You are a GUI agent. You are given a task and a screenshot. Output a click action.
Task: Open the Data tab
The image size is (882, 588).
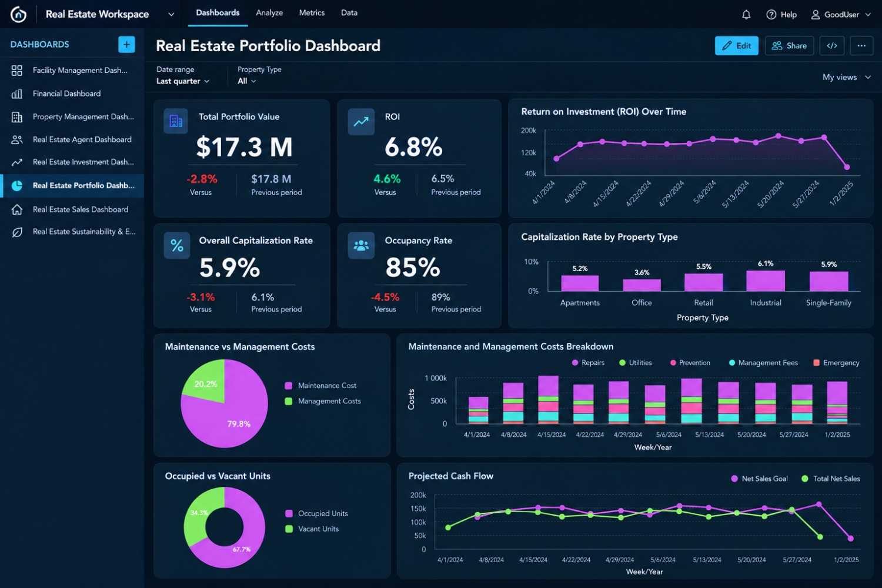349,13
